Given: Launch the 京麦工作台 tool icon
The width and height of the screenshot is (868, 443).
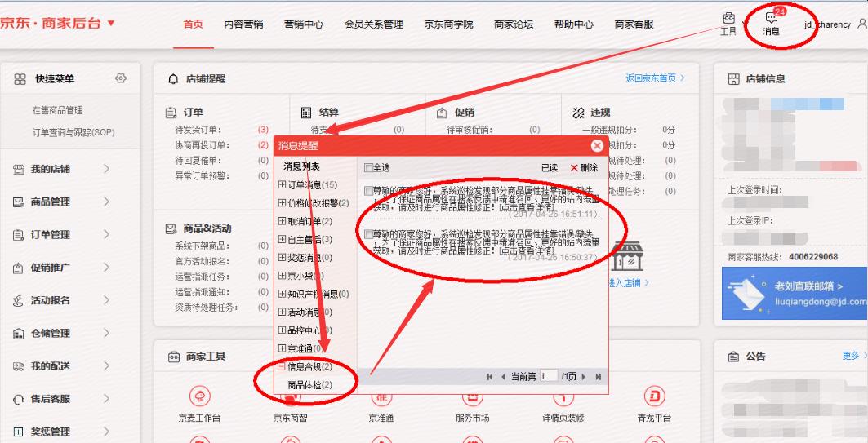Looking at the screenshot, I should (x=199, y=396).
